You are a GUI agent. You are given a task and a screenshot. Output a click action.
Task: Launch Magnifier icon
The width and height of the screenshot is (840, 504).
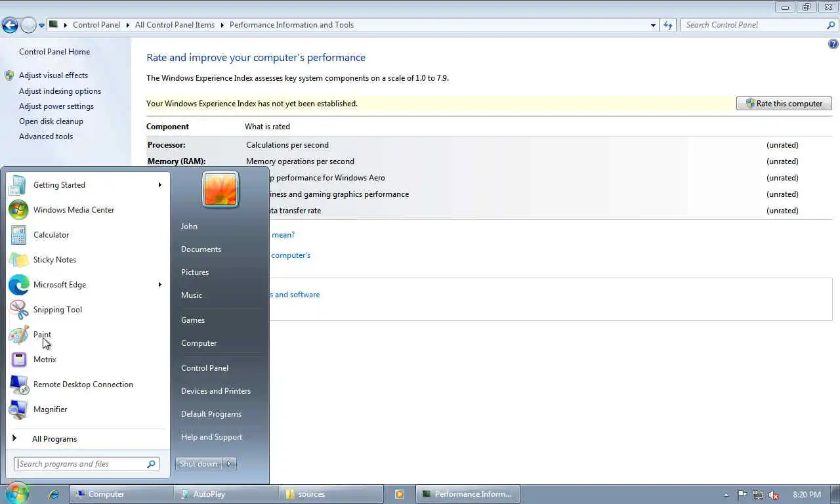tap(18, 409)
